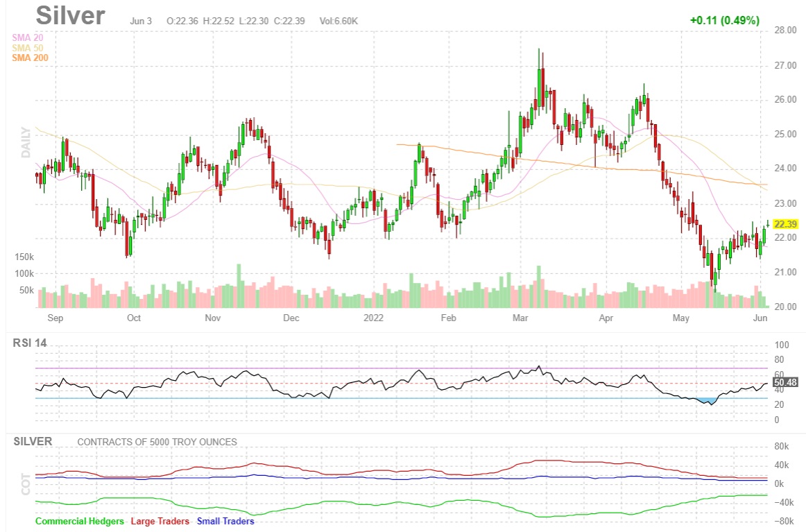The height and width of the screenshot is (532, 806).
Task: Select the SMA 200 legend label
Action: [x=31, y=58]
